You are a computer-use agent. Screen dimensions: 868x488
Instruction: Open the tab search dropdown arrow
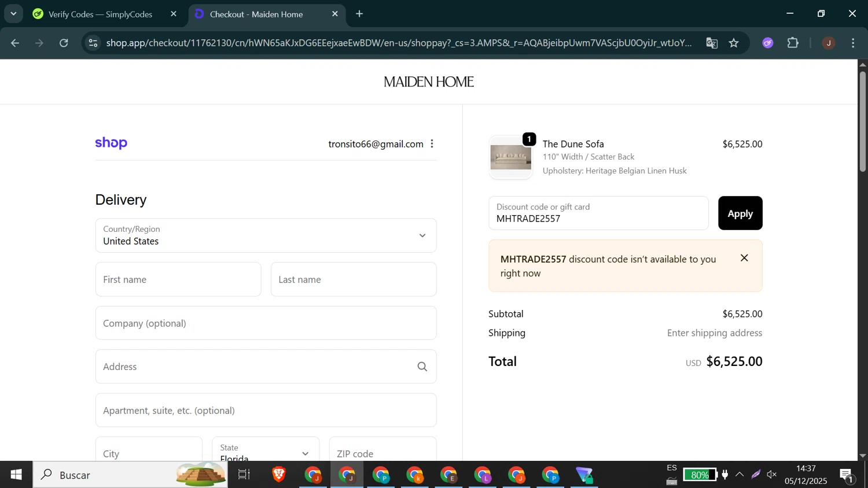tap(13, 13)
